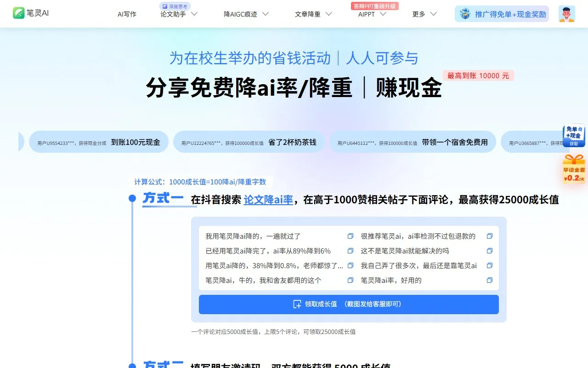Click the 领取成长值 button
Viewport: 588px width, 368px height.
(x=348, y=304)
